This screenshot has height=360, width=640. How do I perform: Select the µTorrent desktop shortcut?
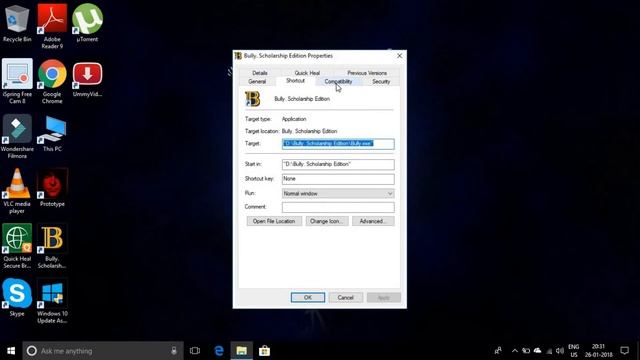[x=87, y=23]
